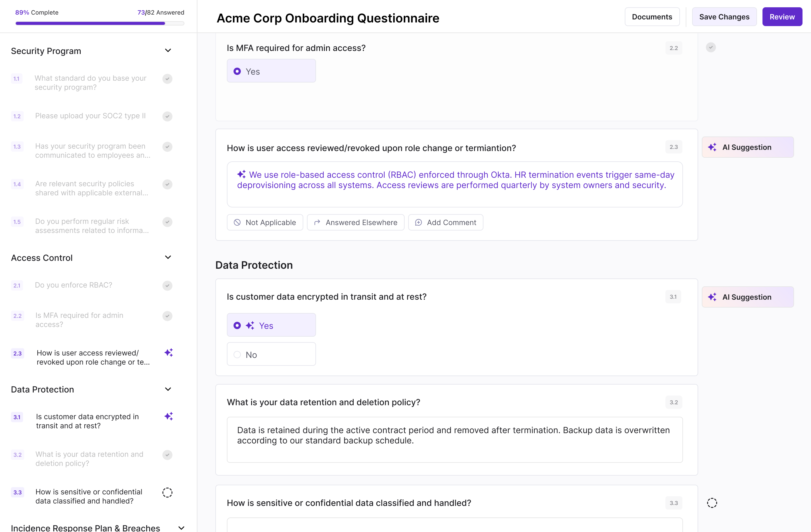Collapse the Access Control sidebar section
811x532 pixels.
(168, 257)
